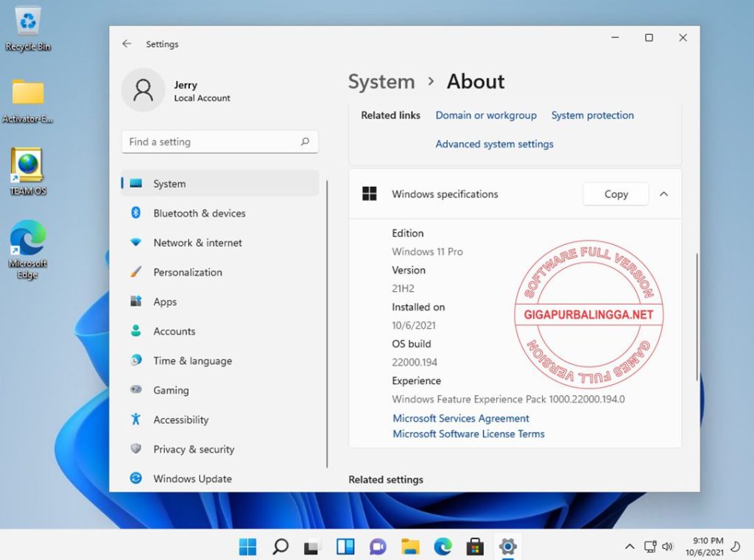Open the Start menu on the taskbar
The width and height of the screenshot is (754, 560).
coord(247,546)
